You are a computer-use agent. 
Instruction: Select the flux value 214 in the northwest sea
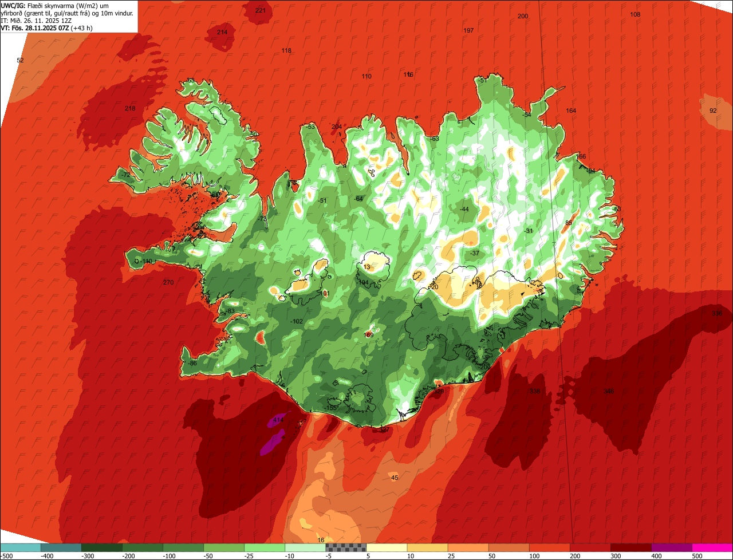222,32
